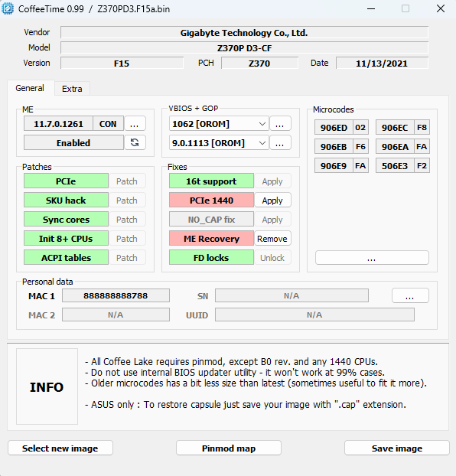
Task: Click Save image button
Action: click(x=397, y=448)
